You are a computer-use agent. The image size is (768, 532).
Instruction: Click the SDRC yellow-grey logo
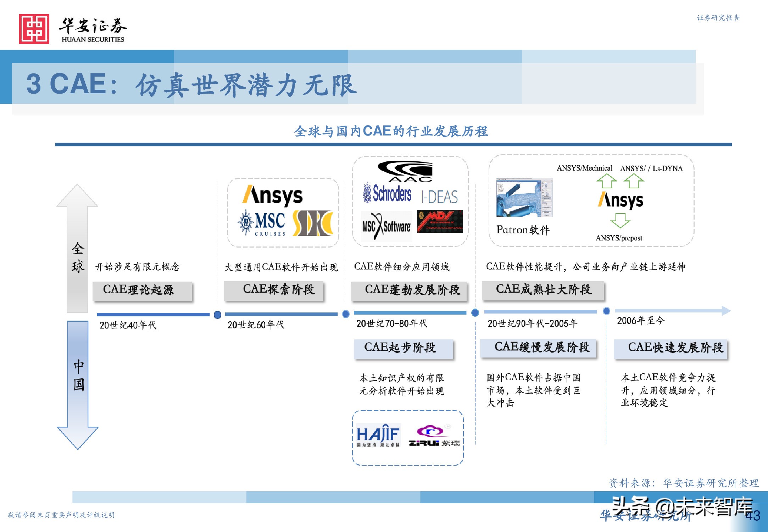pyautogui.click(x=313, y=223)
